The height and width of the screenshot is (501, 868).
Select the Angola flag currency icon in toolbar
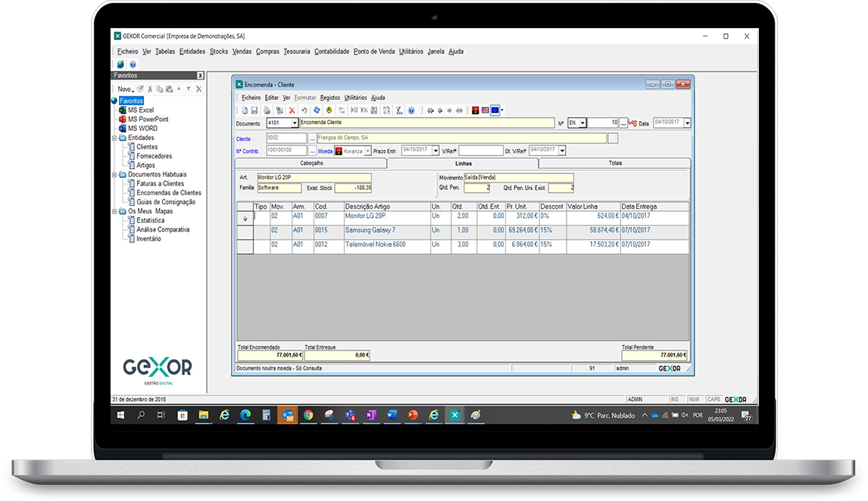[x=475, y=110]
